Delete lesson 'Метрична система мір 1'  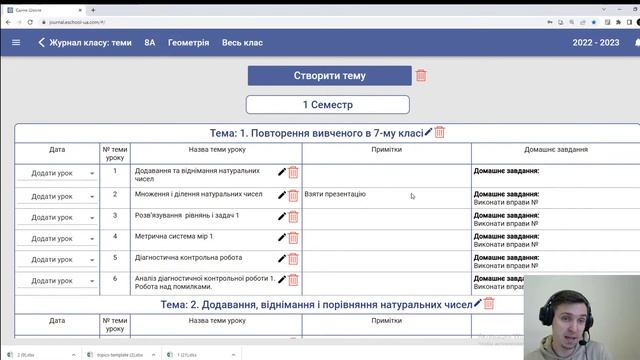tap(293, 238)
